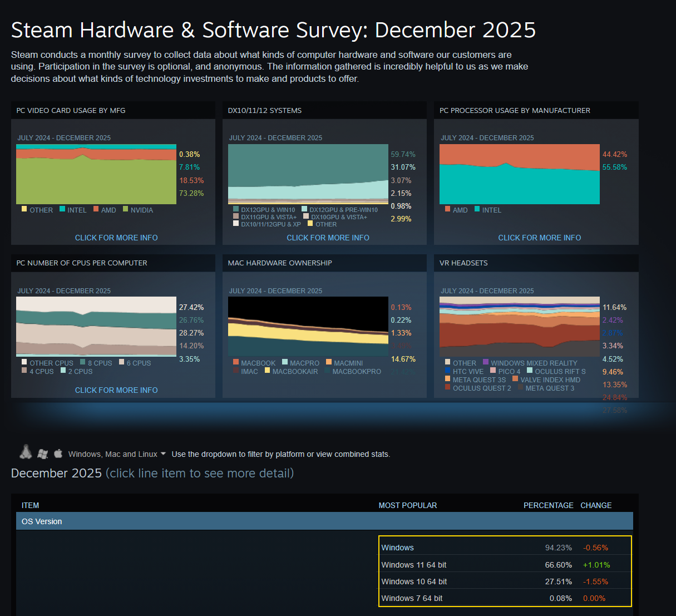Screen dimensions: 676x616
Task: Click the Mac Hardware Ownership area chart
Action: point(308,327)
